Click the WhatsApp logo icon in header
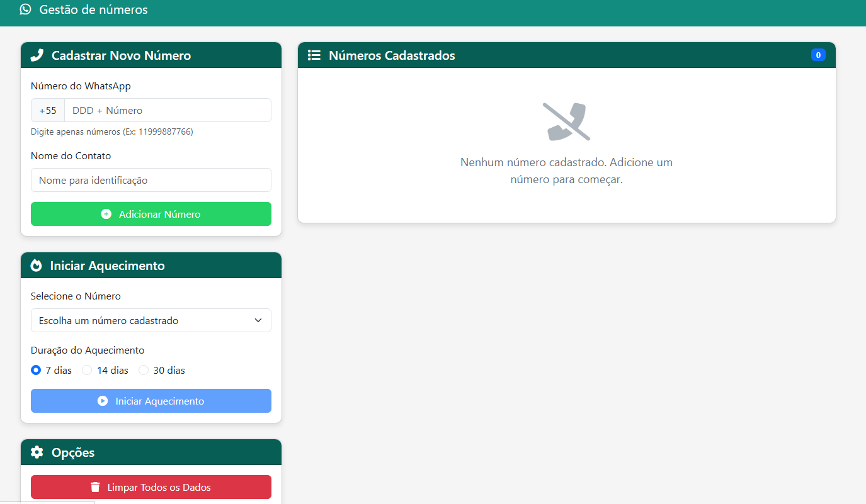This screenshot has height=504, width=866. pos(25,9)
